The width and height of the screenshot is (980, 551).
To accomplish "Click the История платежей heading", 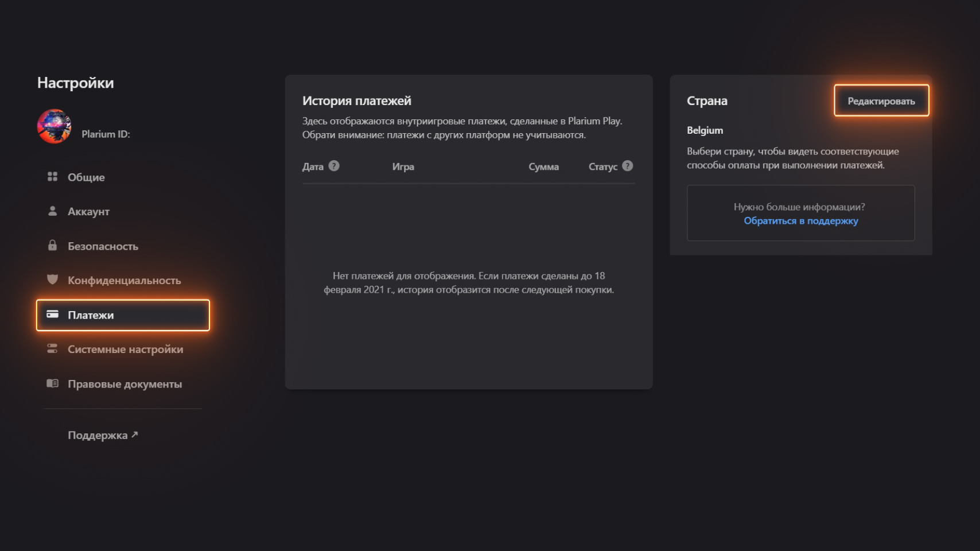I will click(357, 100).
